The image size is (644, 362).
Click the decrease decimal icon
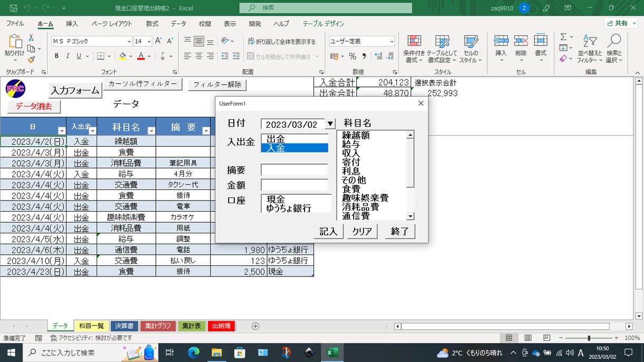click(389, 56)
